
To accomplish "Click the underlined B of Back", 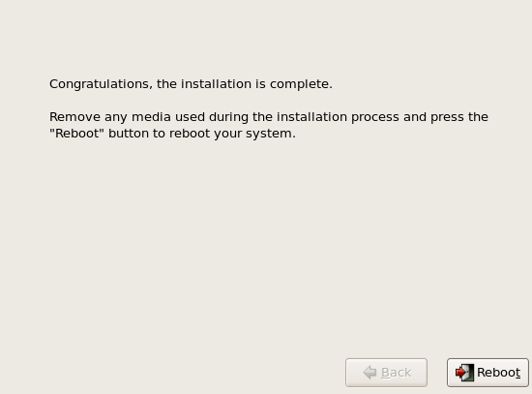I will [x=385, y=373].
